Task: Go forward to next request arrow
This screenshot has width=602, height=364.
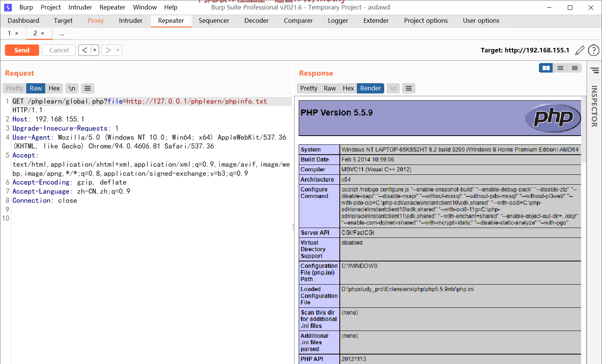Action: (108, 50)
